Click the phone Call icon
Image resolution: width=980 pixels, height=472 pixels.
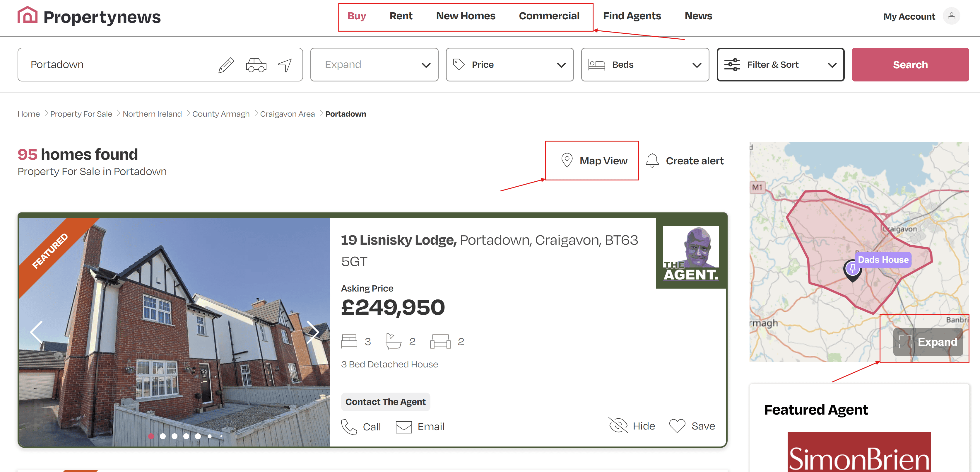pos(349,427)
